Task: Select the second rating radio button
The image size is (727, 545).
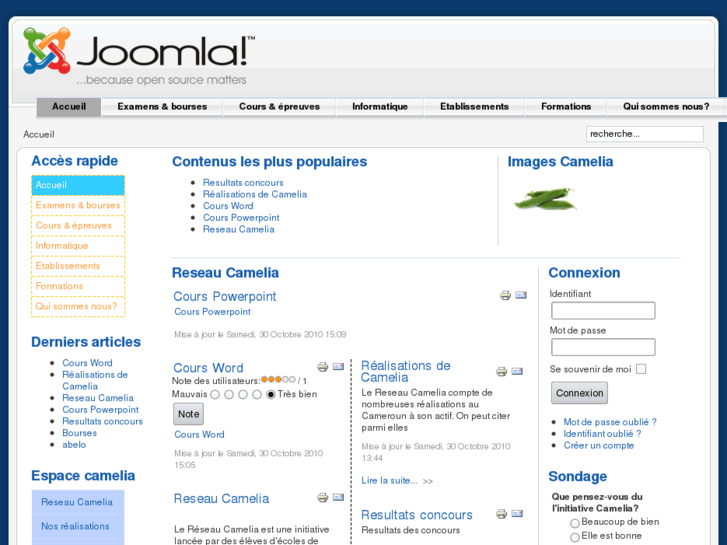Action: pyautogui.click(x=229, y=395)
